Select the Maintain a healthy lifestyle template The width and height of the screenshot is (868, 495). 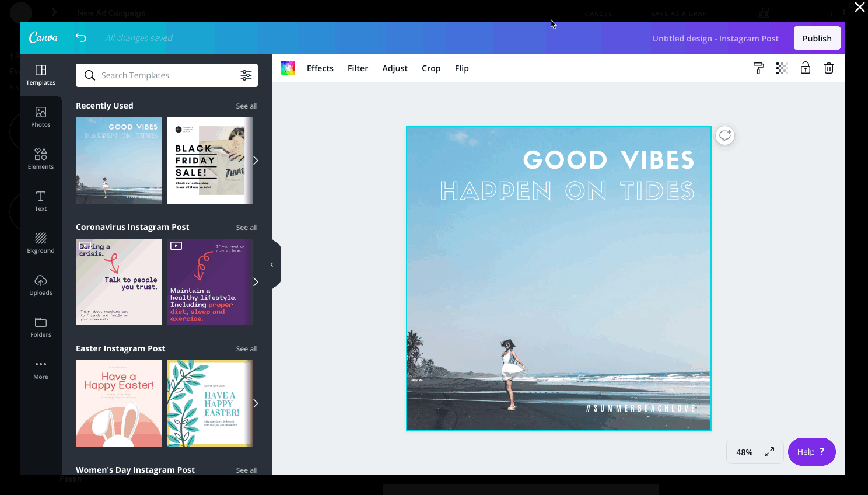pos(209,282)
